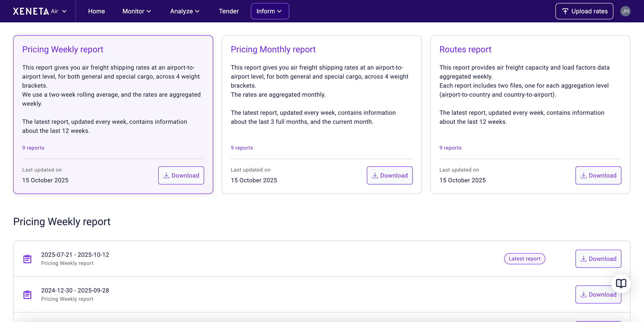The height and width of the screenshot is (322, 644).
Task: Download the latest 2025-07-21 weekly report
Action: [x=598, y=259]
